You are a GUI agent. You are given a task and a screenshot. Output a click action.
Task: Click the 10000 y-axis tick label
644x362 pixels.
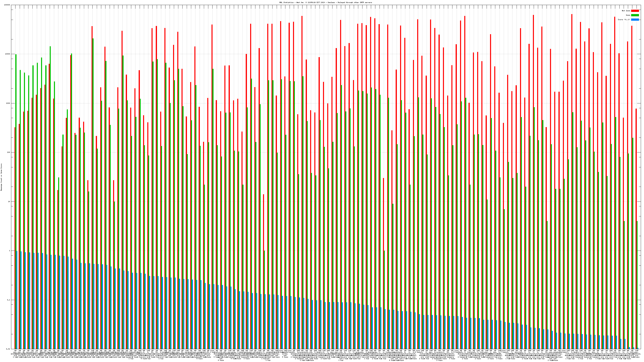(8, 54)
